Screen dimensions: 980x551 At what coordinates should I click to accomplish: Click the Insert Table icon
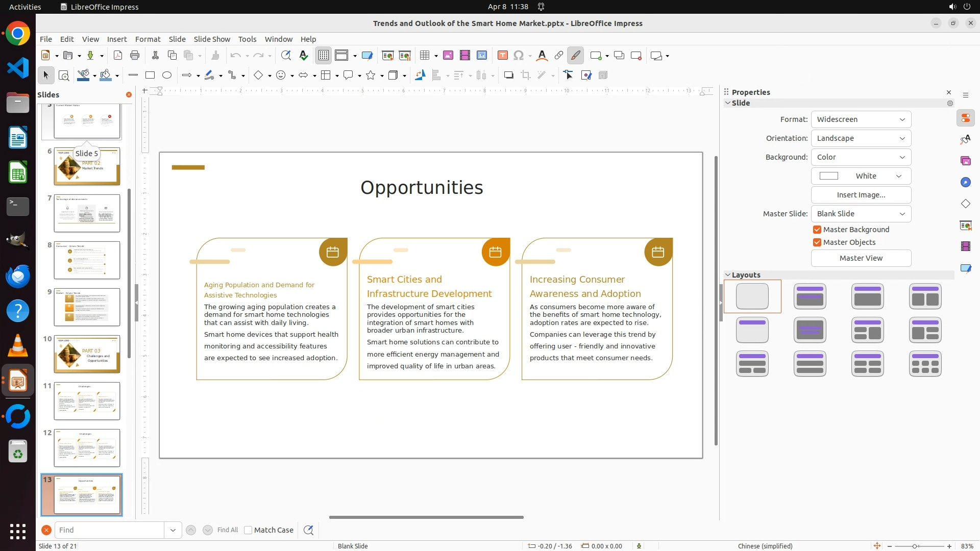pos(424,56)
